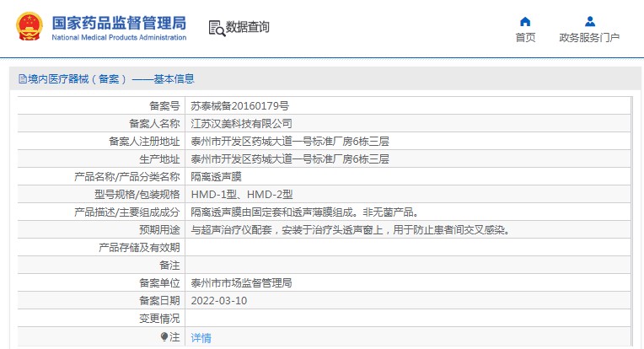Click the national emblem logo
The height and width of the screenshot is (349, 644).
(30, 26)
